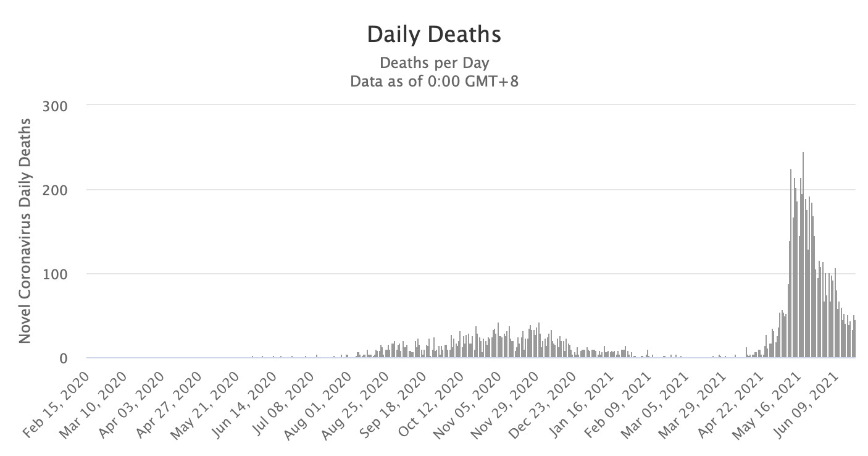Click the rightmost bar in the chart
The height and width of the screenshot is (456, 868).
point(855,339)
